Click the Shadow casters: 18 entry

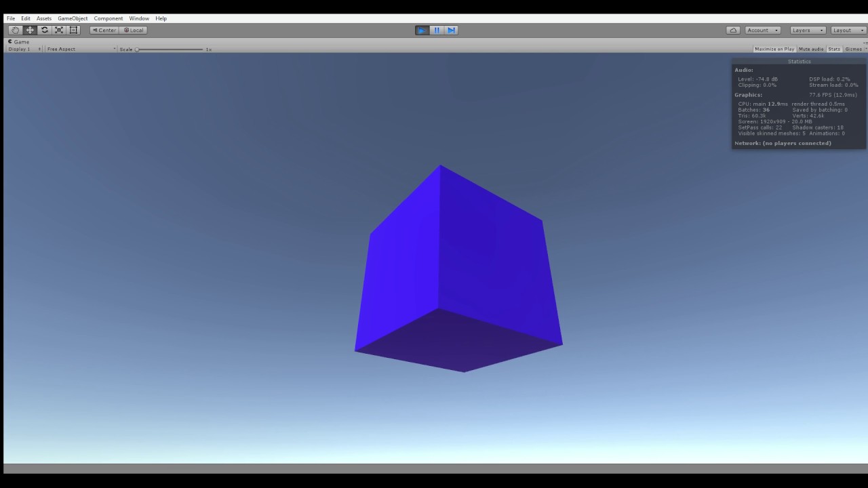click(x=818, y=127)
